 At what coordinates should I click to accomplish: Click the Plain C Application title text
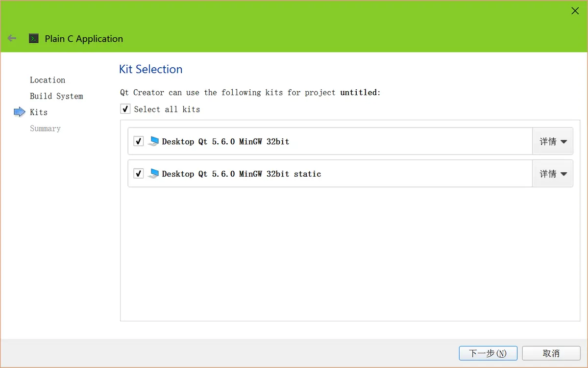84,39
